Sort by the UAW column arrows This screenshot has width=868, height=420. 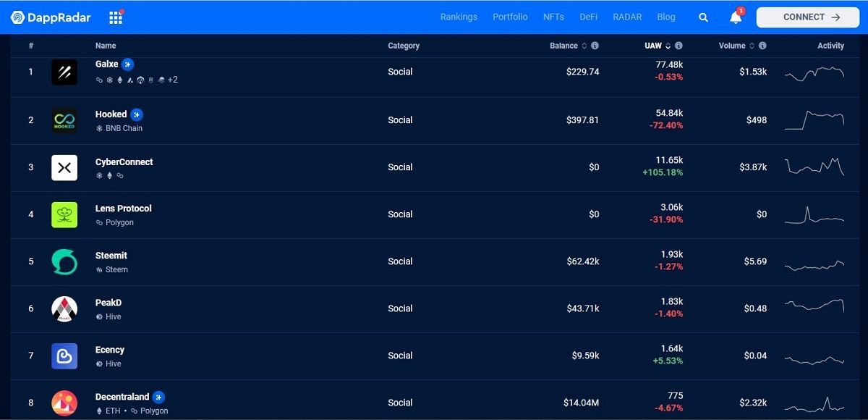pyautogui.click(x=668, y=46)
